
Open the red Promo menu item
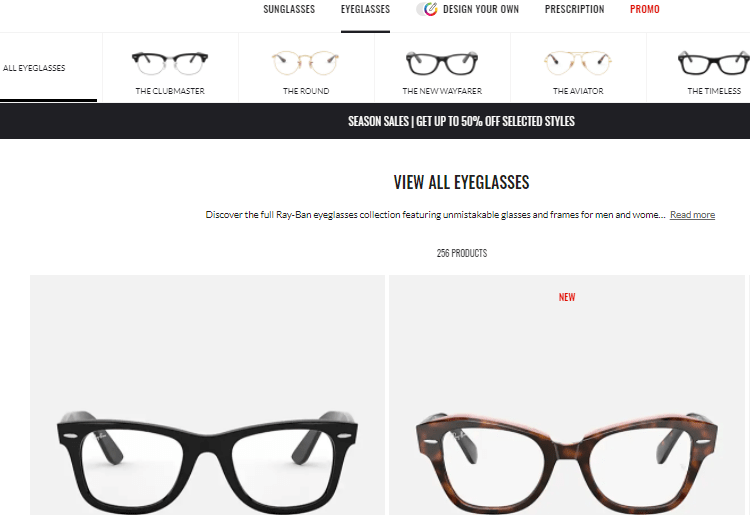[645, 9]
